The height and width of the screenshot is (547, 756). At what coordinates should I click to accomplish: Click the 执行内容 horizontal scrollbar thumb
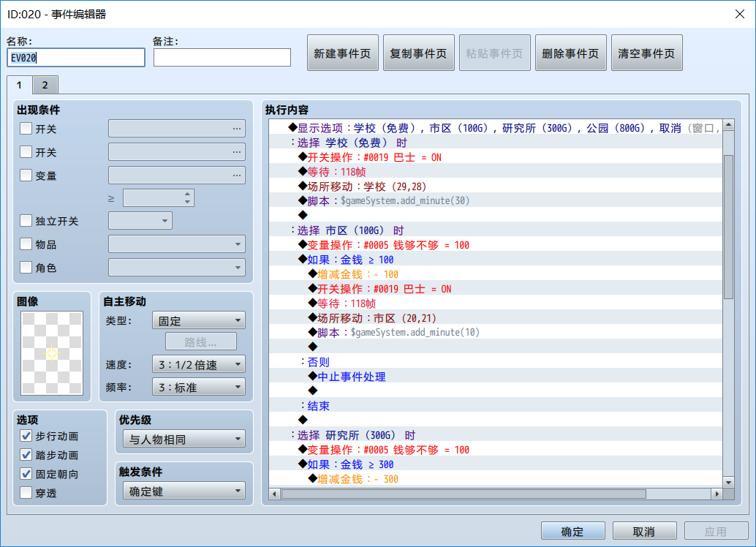(464, 494)
